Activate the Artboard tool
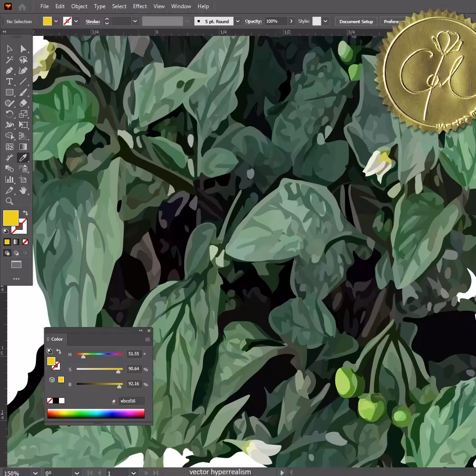Image resolution: width=476 pixels, height=476 pixels. (x=23, y=180)
